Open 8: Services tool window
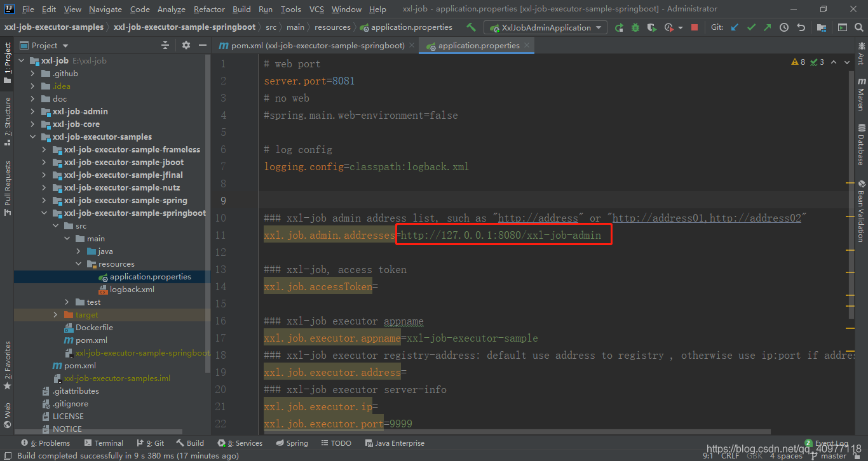The height and width of the screenshot is (461, 868). [x=240, y=443]
